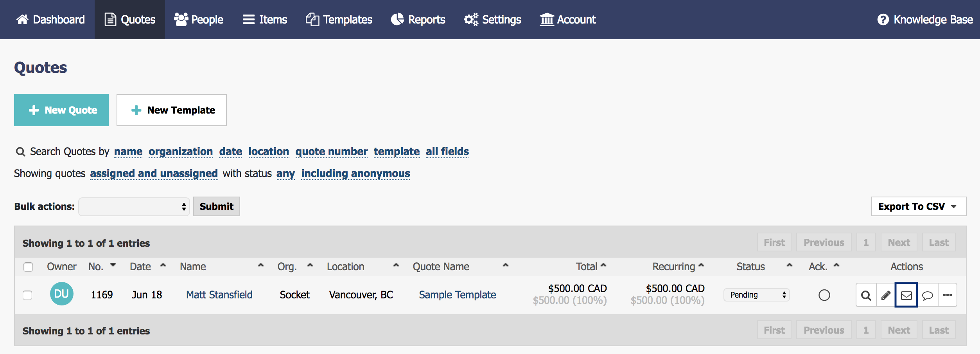
Task: Click the speech bubble comment icon
Action: 927,295
